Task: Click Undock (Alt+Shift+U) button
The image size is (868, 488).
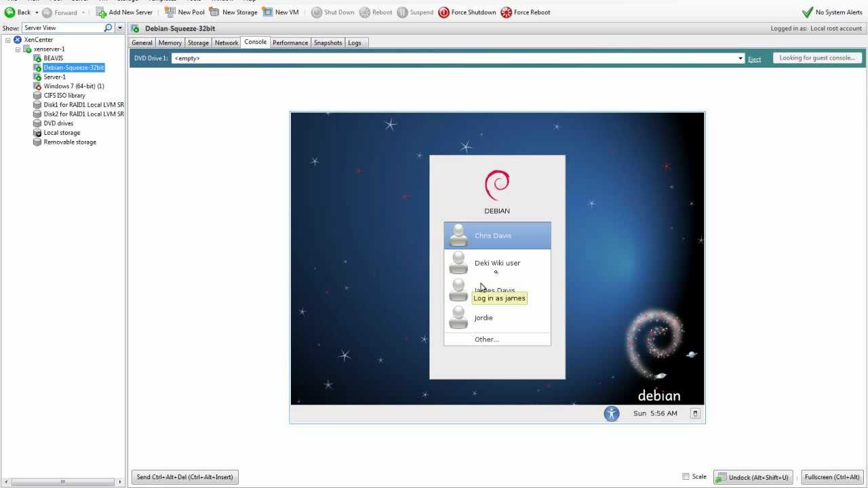Action: 753,477
